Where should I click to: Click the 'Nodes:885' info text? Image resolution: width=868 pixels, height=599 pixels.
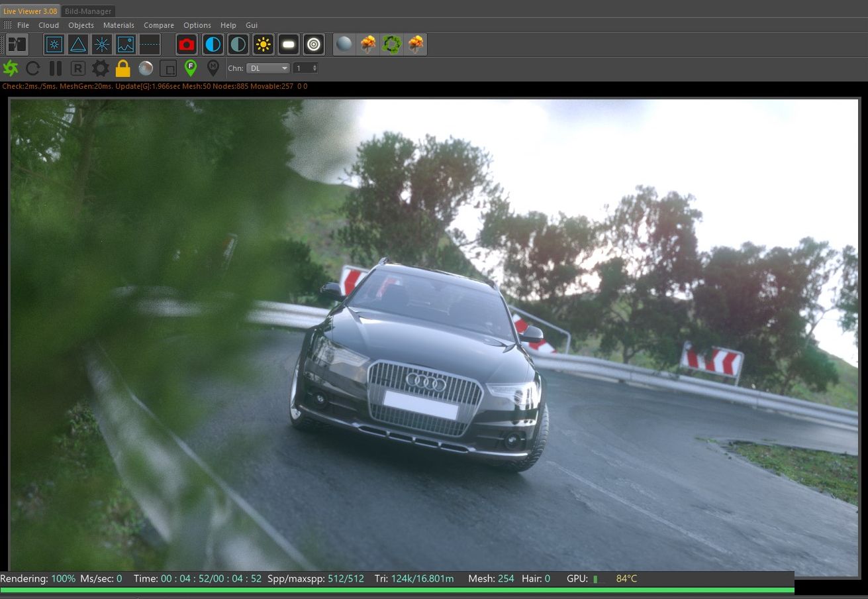click(230, 86)
